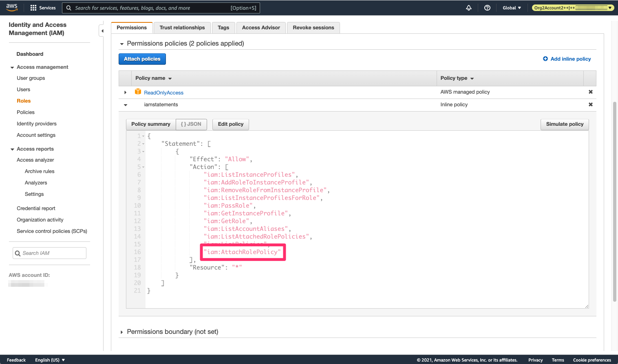Open the Revoke sessions tab

click(313, 28)
